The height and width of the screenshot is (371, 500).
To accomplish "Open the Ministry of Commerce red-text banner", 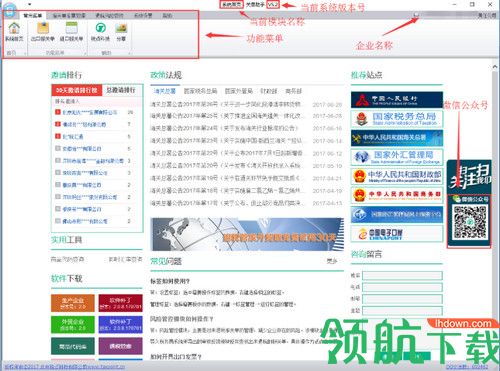I will (x=397, y=195).
